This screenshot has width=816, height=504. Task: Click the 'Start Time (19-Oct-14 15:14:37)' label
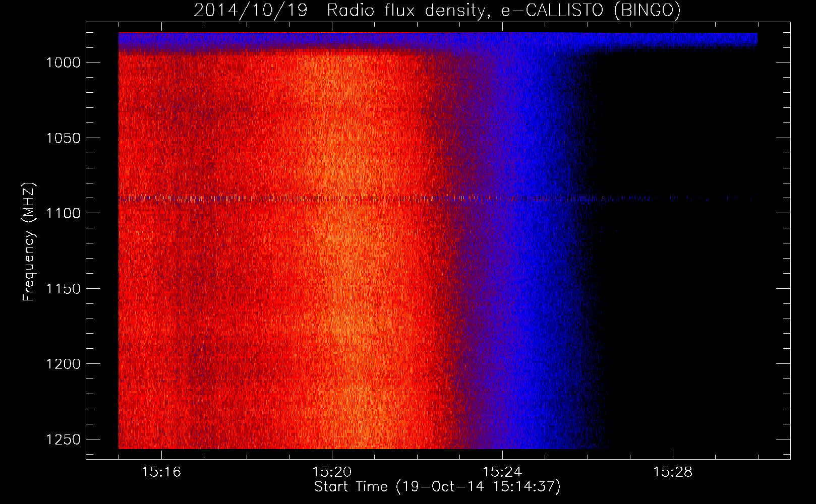point(437,487)
